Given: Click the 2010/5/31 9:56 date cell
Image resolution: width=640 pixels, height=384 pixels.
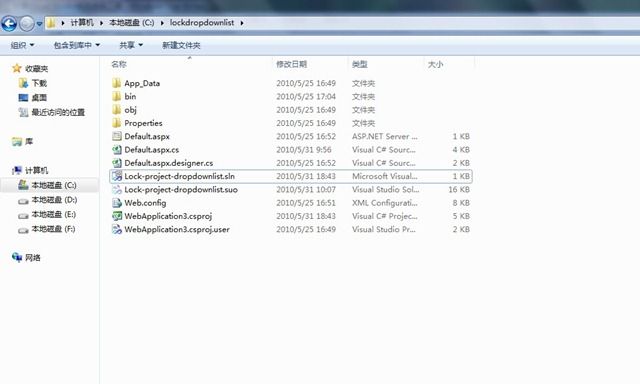Looking at the screenshot, I should pyautogui.click(x=304, y=150).
